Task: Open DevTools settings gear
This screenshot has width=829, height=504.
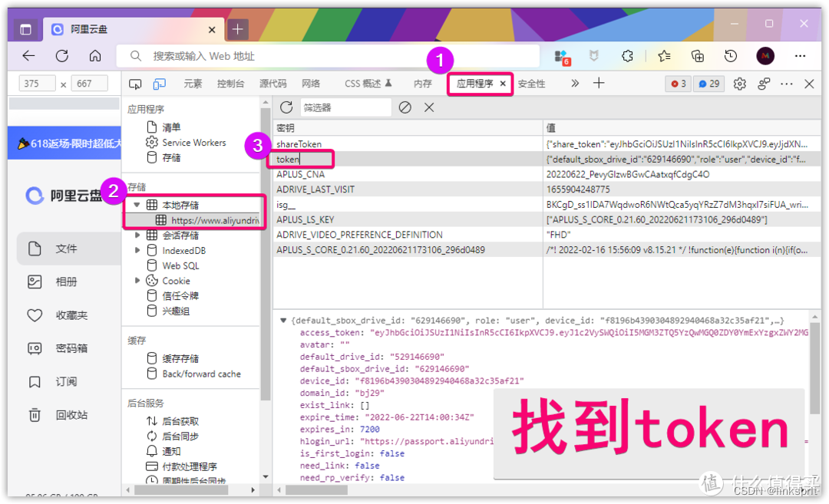Action: [740, 84]
